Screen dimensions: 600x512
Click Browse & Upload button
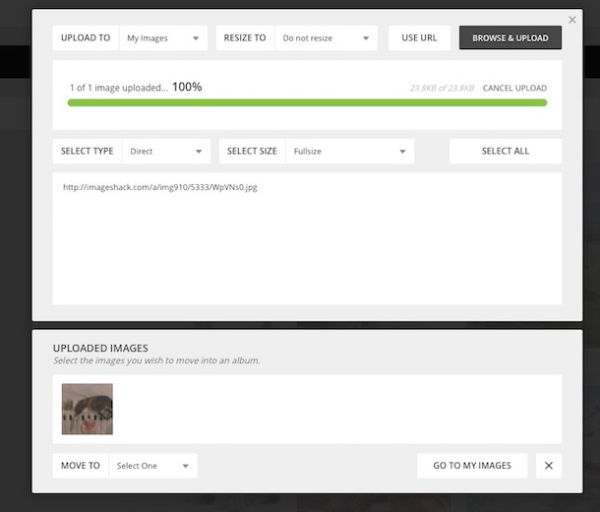coord(510,38)
